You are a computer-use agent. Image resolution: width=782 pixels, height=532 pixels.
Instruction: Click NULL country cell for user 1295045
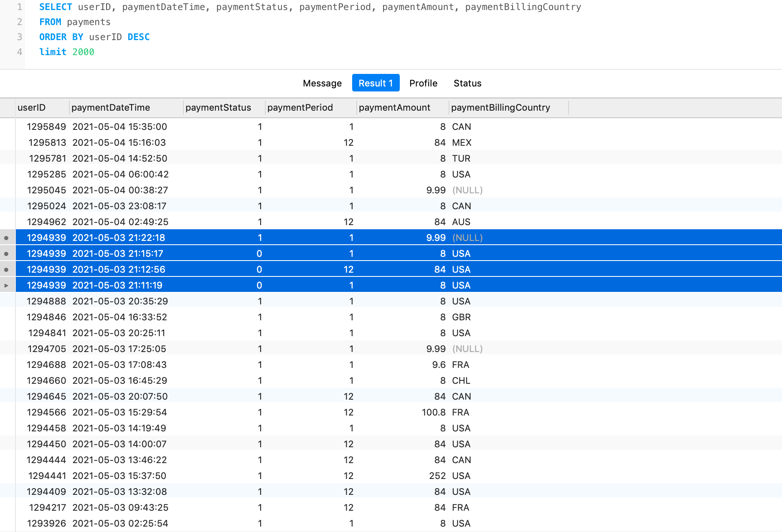point(467,190)
